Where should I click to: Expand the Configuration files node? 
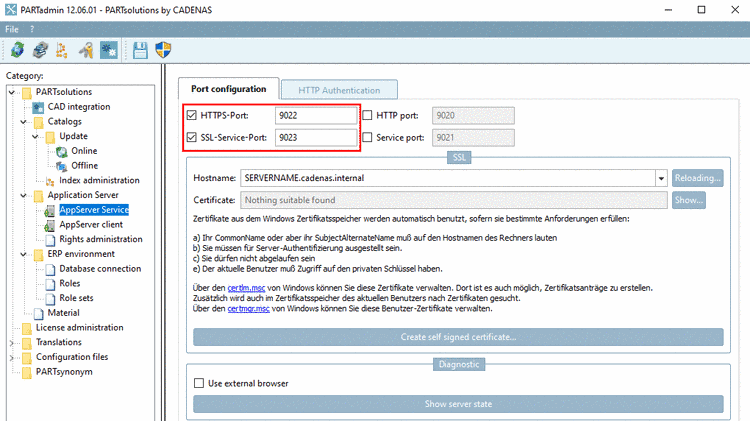coord(12,357)
